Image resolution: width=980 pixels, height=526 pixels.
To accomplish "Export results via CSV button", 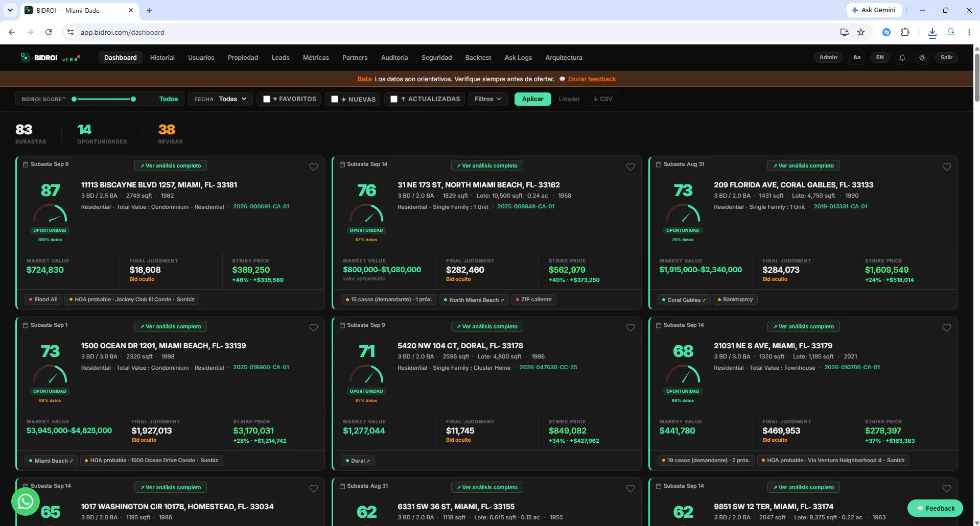I will click(x=603, y=99).
